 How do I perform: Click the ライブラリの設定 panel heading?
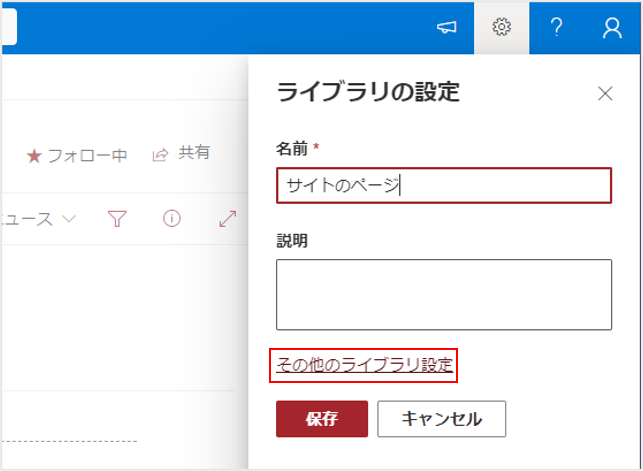(x=367, y=92)
